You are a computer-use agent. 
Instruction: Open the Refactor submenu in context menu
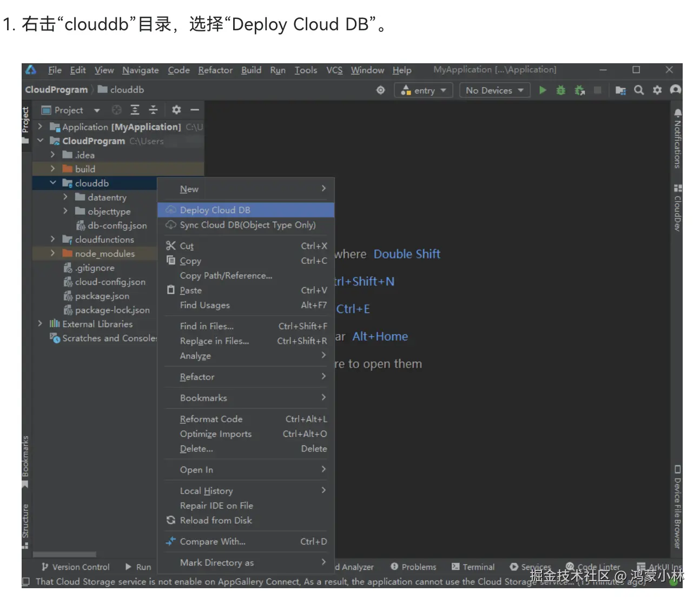tap(246, 377)
